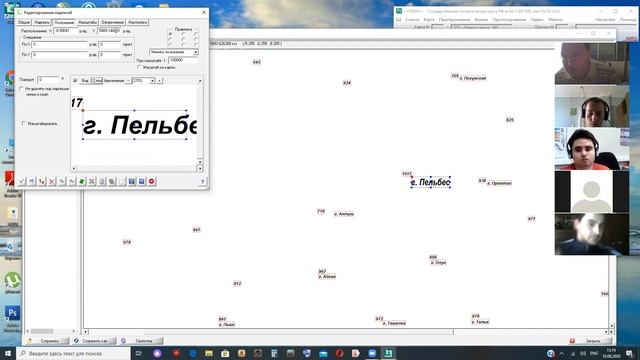640x360 pixels.
Task: Select the middle-center Привязка radio button
Action: (x=183, y=40)
